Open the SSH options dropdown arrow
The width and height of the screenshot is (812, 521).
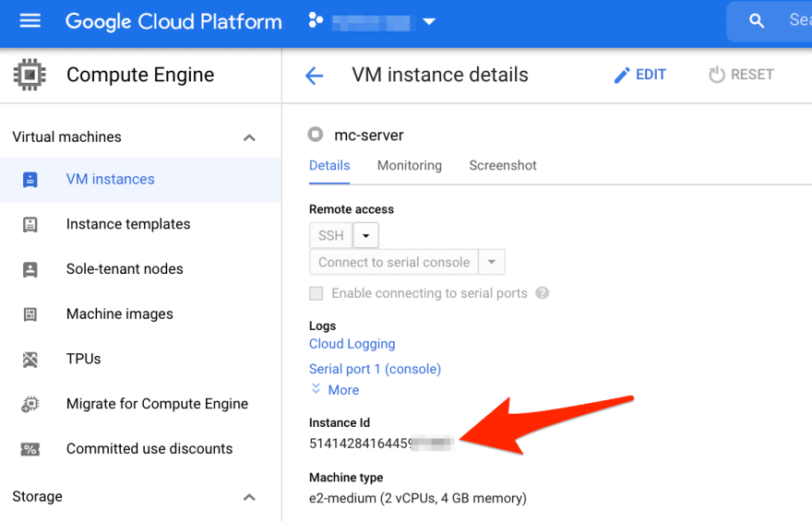(x=366, y=236)
